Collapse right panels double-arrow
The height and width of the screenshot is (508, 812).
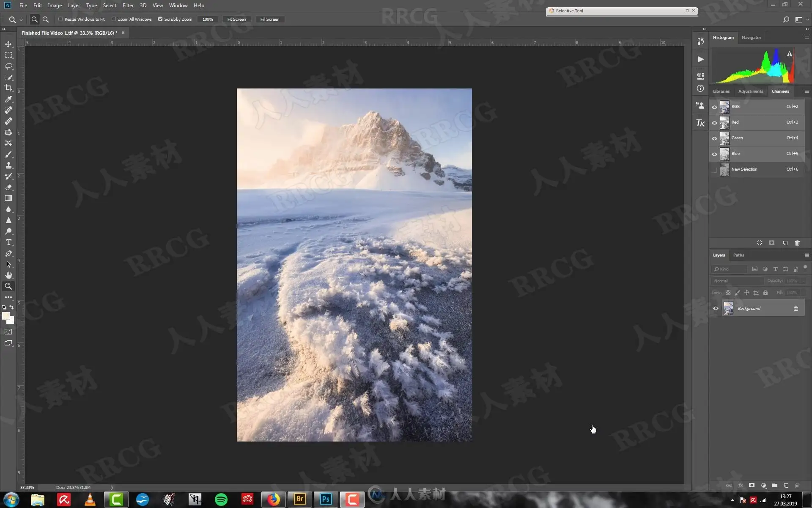click(x=807, y=29)
